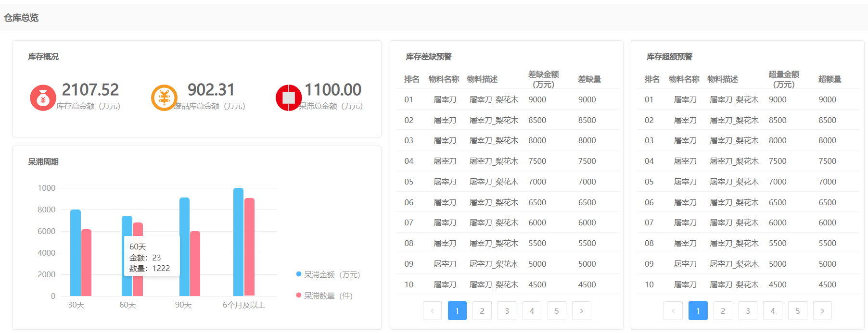Viewport: 868px width, 333px height.
Task: Click the 902.31 scrap inventory value
Action: [x=211, y=90]
